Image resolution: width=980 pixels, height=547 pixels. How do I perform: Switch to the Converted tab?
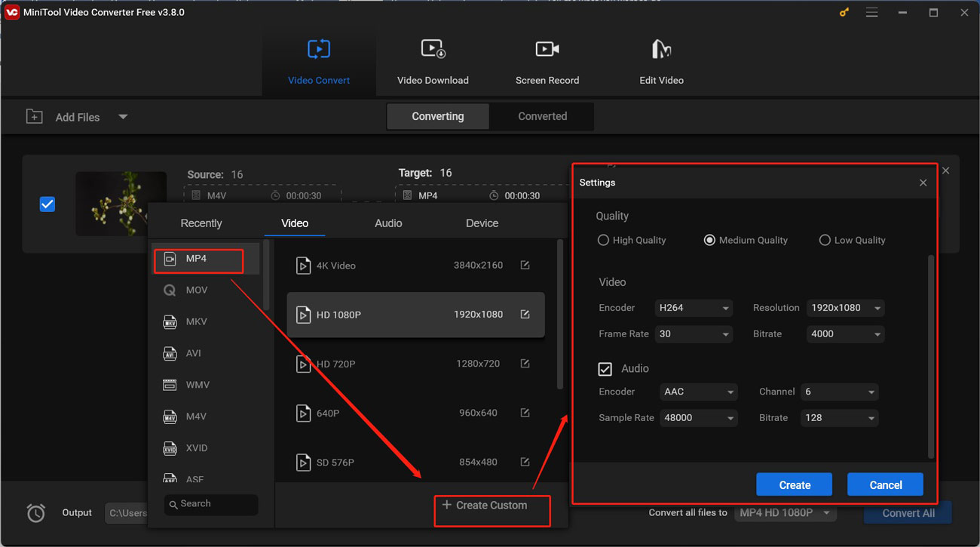pyautogui.click(x=543, y=116)
